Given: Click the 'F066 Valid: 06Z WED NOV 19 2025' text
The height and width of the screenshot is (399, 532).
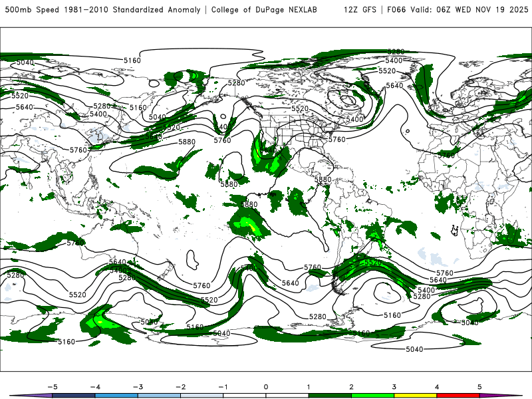Looking at the screenshot, I should click(x=458, y=9).
